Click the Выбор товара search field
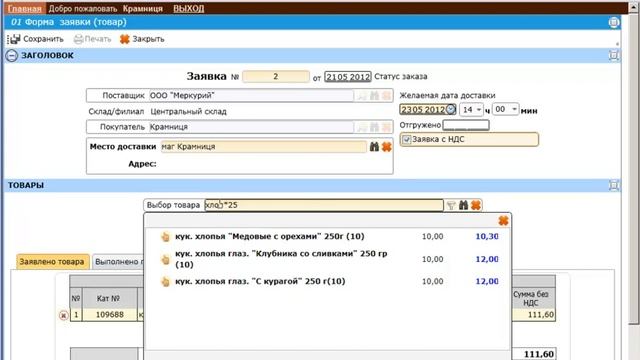Viewport: 640px width, 360px height. (323, 205)
